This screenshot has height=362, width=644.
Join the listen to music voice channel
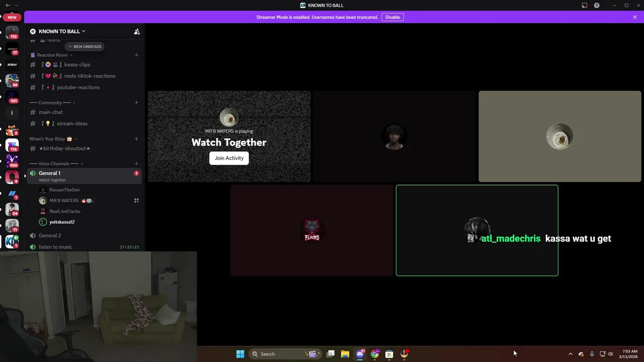(x=85, y=247)
